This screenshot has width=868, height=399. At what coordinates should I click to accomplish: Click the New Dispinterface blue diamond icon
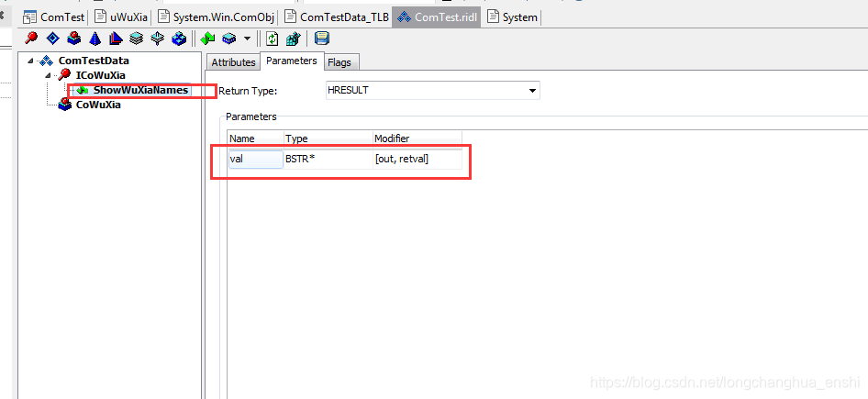point(53,39)
